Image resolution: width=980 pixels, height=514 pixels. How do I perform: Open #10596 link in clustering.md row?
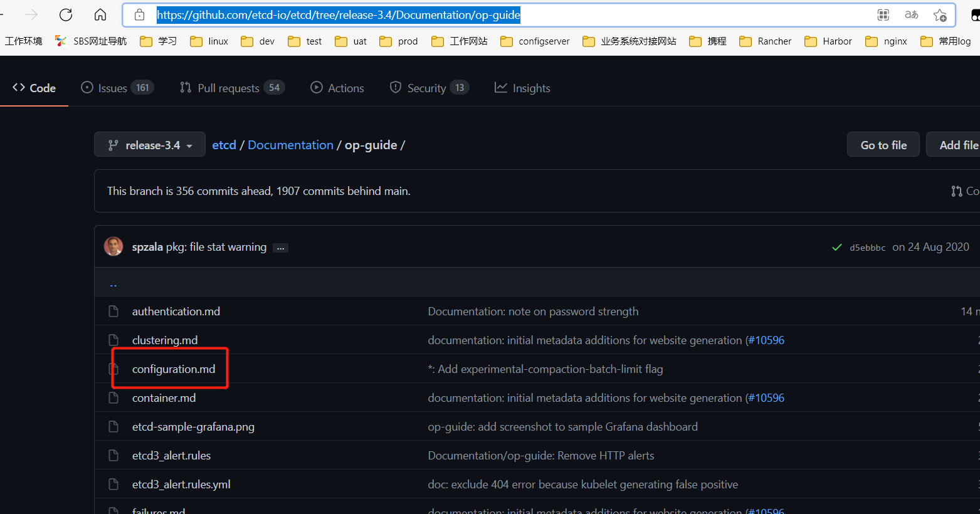click(x=766, y=340)
